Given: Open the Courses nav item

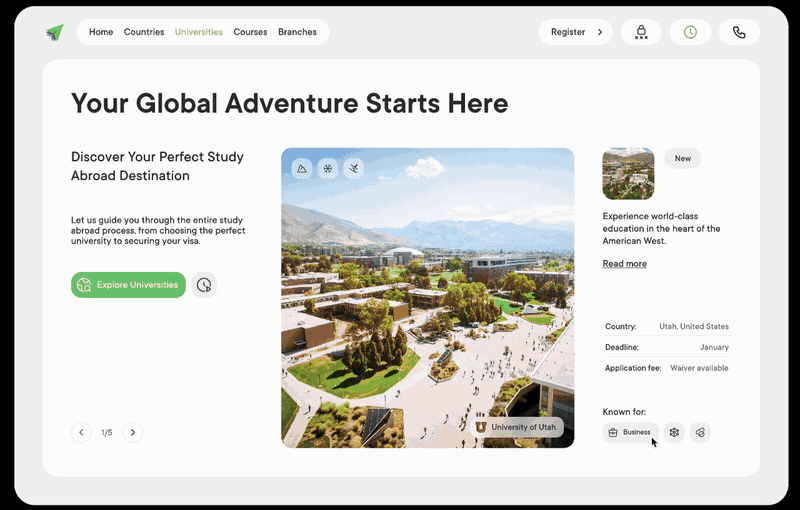Looking at the screenshot, I should (x=250, y=32).
